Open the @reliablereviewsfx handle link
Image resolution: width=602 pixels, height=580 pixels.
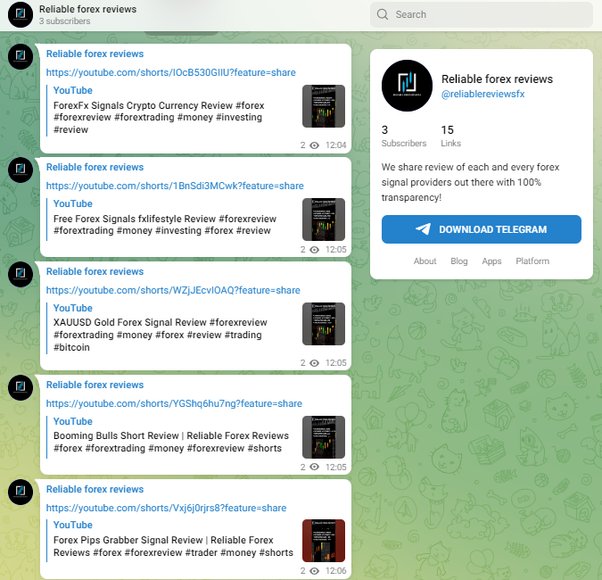(x=483, y=94)
